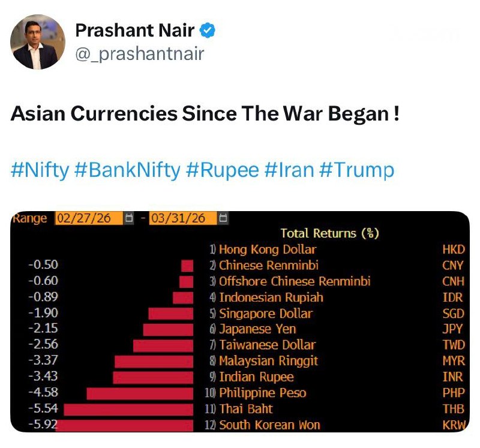480x448 pixels.
Task: Open the @_prashantnair handle link
Action: pos(139,54)
